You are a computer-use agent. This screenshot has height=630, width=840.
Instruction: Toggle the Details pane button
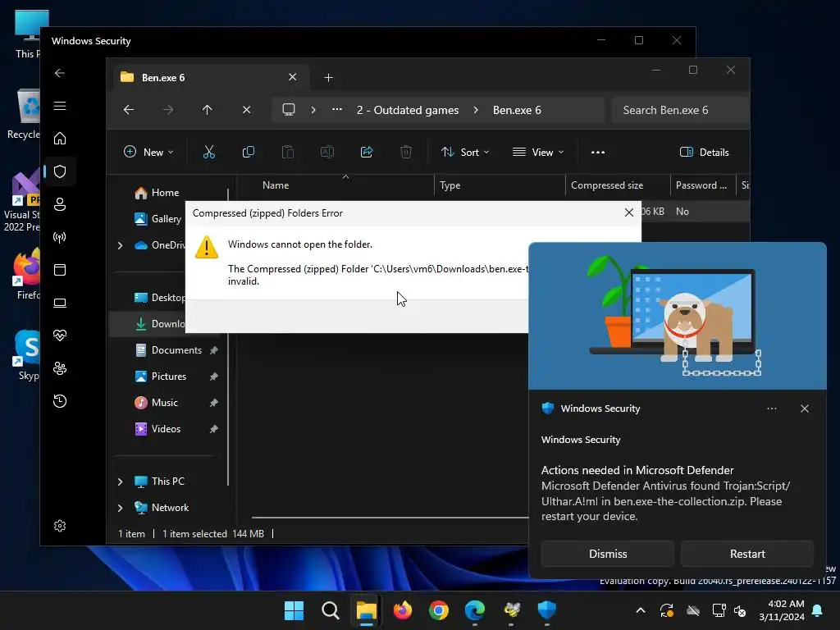coord(704,152)
